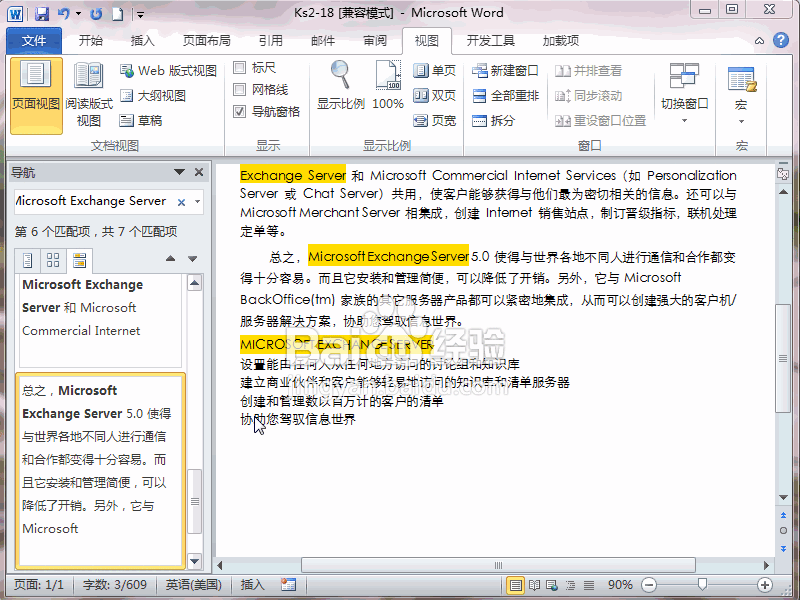
Task: Enable the 标尺 ruler checkbox
Action: pos(239,67)
